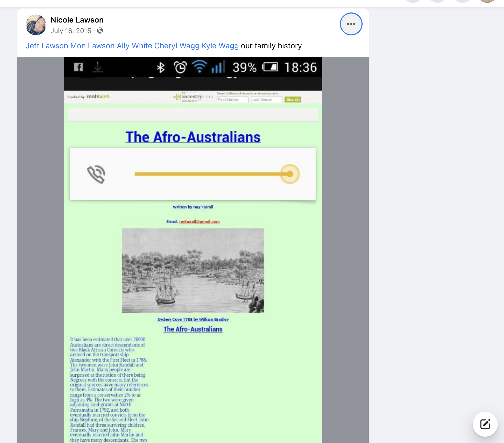Click the phone call icon in the ad box

pyautogui.click(x=96, y=174)
